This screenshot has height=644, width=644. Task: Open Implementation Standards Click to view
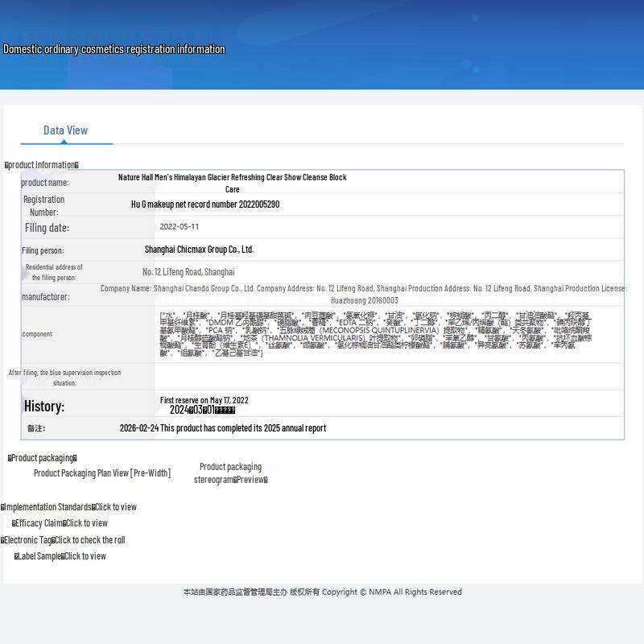click(68, 507)
